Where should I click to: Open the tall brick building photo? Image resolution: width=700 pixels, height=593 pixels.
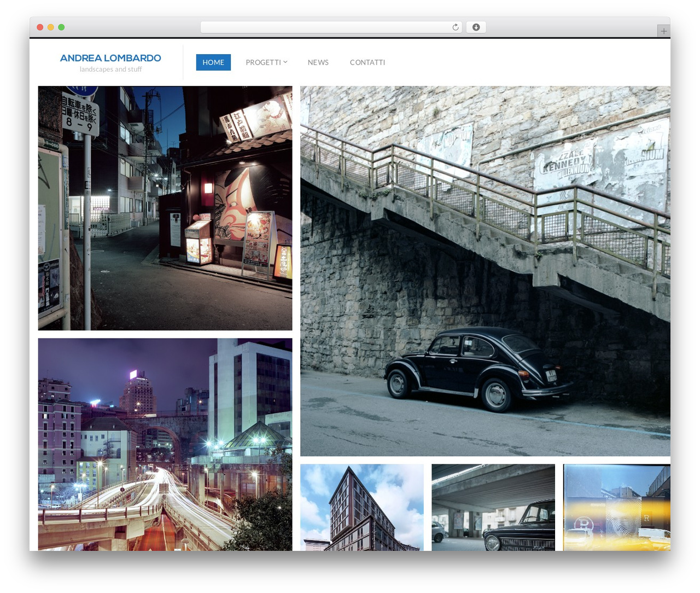[x=362, y=507]
